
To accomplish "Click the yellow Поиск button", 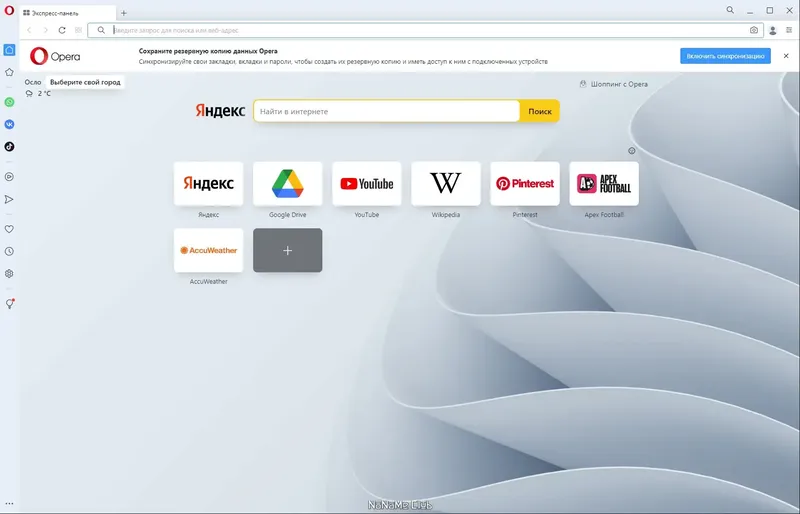I will 540,111.
